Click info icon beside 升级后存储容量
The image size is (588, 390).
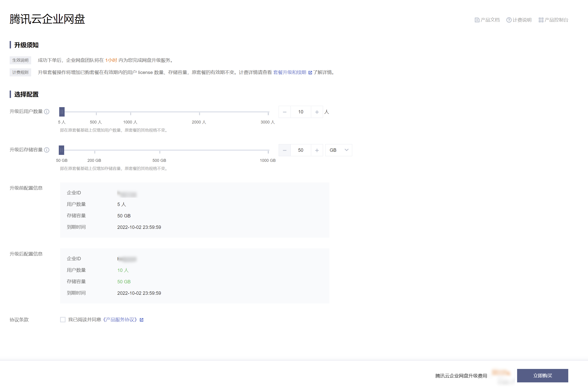pos(47,150)
